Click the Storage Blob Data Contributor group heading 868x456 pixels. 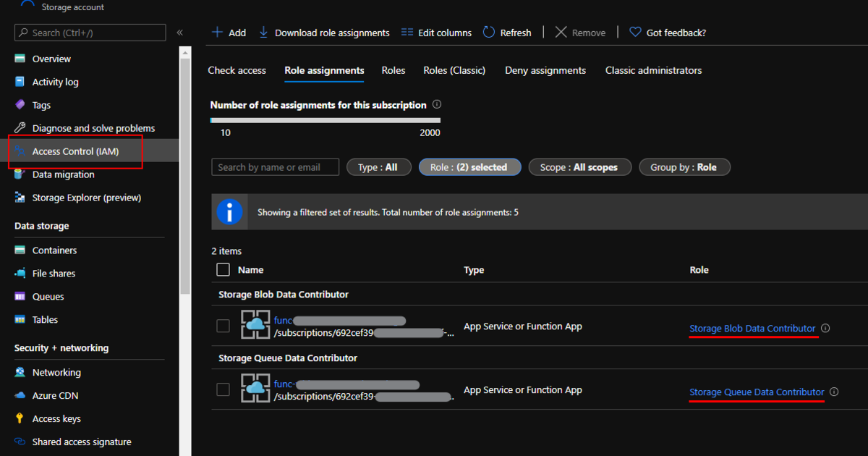(x=284, y=295)
